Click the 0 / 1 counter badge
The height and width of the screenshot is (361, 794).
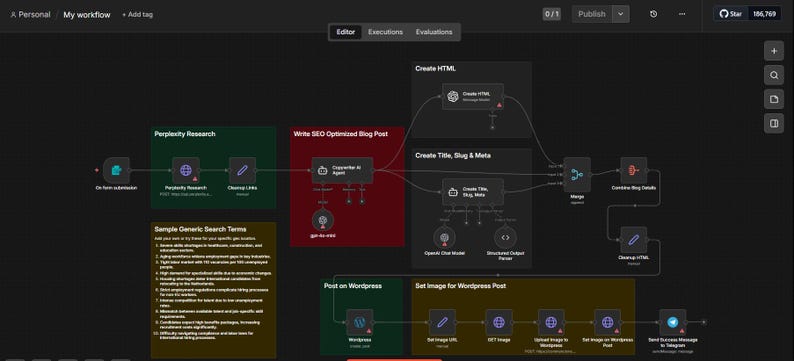click(551, 14)
